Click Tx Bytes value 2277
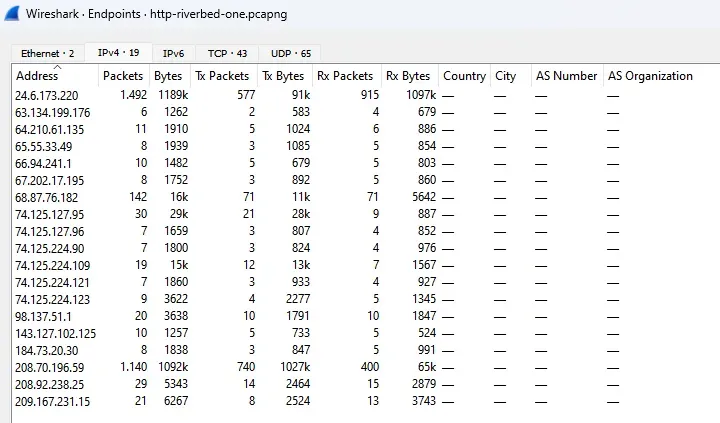720x423 pixels. [298, 299]
